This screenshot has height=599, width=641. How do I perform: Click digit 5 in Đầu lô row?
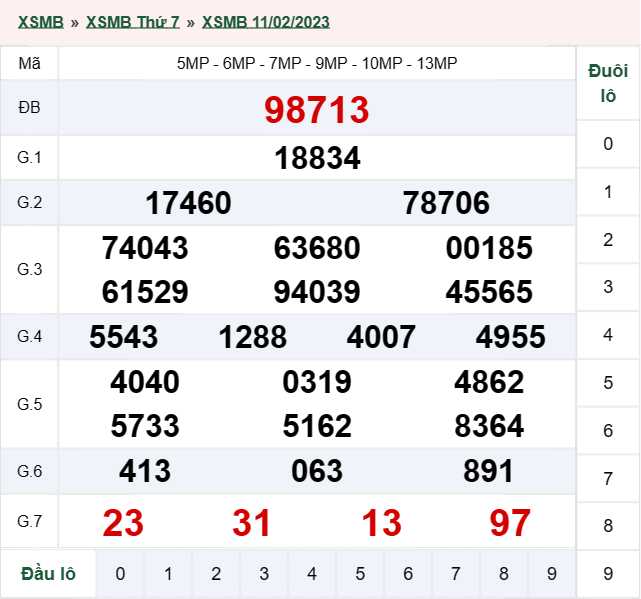click(x=360, y=574)
